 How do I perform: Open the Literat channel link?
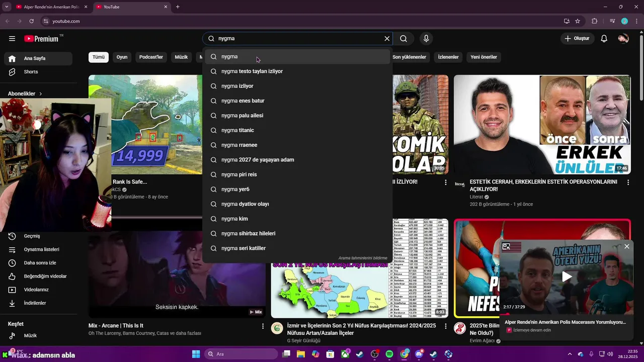pos(476,197)
